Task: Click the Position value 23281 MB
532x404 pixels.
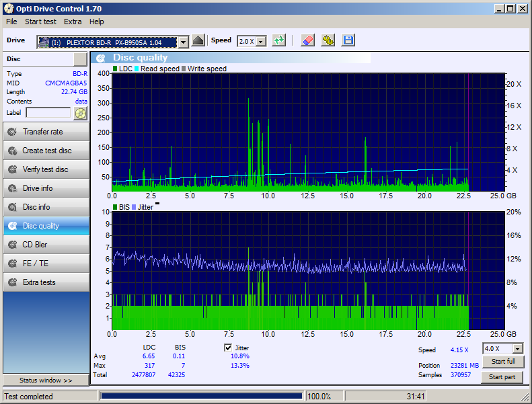Action: (x=465, y=365)
